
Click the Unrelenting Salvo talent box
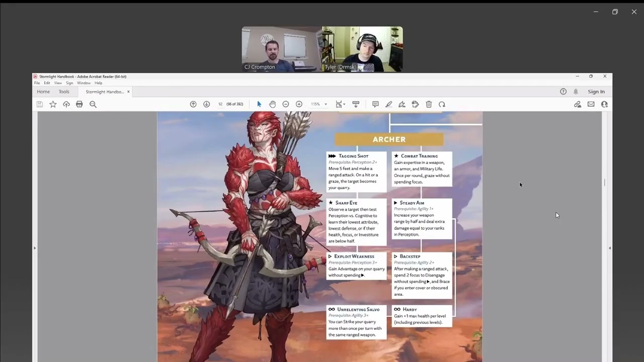[356, 322]
